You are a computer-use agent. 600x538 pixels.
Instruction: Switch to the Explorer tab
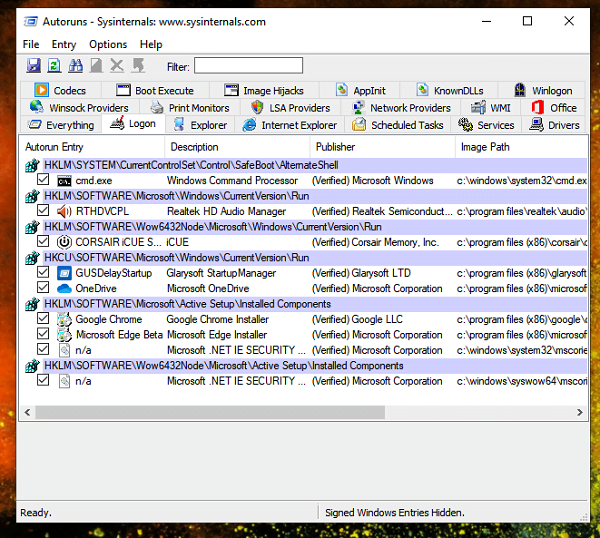point(200,125)
